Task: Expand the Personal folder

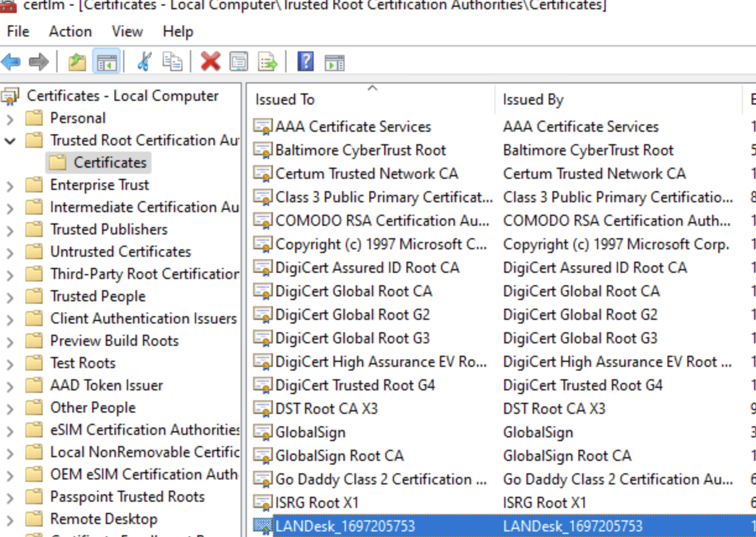Action: click(x=11, y=118)
